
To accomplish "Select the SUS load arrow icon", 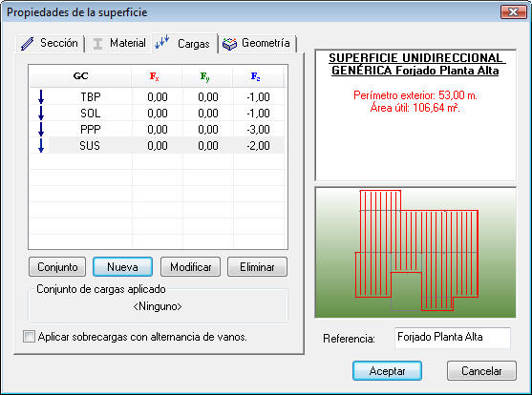I will click(x=41, y=145).
